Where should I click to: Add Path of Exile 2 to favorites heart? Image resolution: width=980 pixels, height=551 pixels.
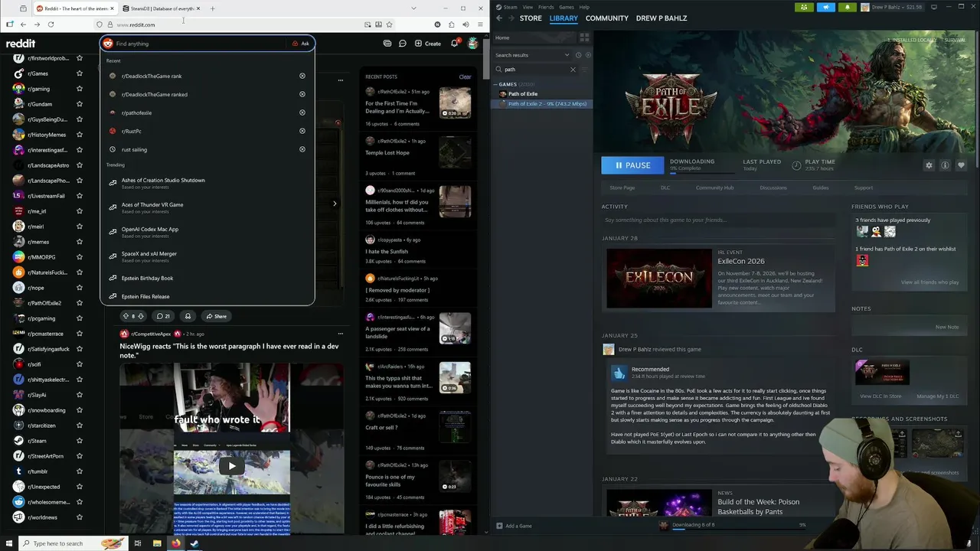(x=961, y=165)
